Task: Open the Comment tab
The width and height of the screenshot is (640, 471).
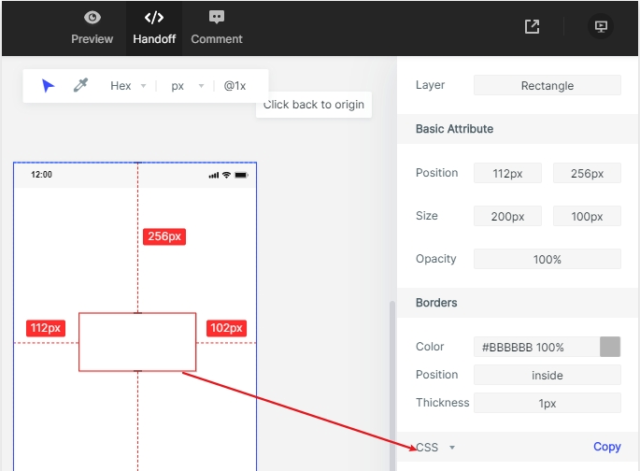Action: click(x=216, y=28)
